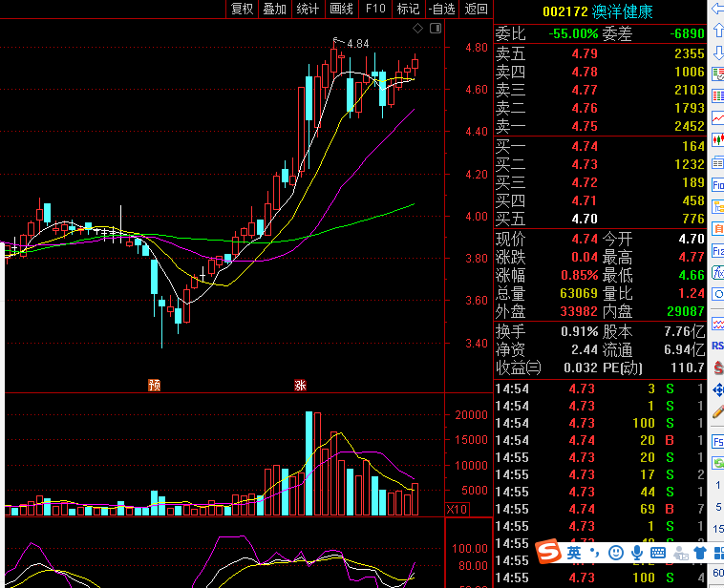Click the 返回 return button
The height and width of the screenshot is (588, 724).
click(476, 9)
